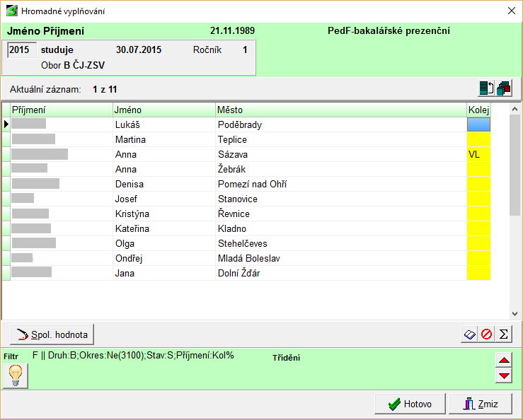This screenshot has width=523, height=420.
Task: Click the stacked windows icon above the table
Action: pos(504,88)
